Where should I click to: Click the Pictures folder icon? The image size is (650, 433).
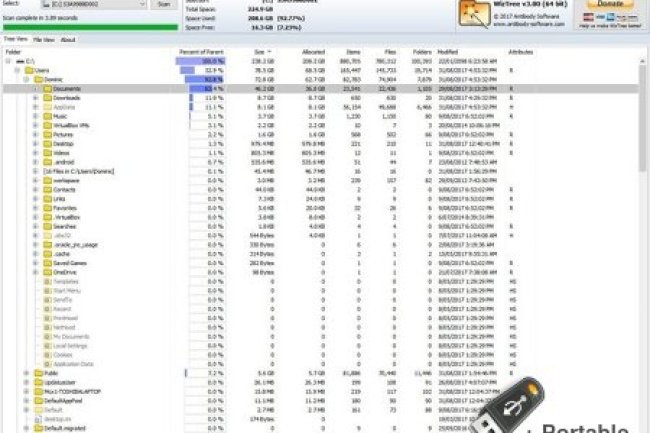(46, 133)
